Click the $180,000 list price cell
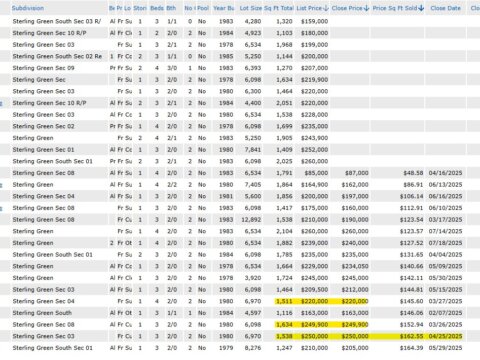 314,33
